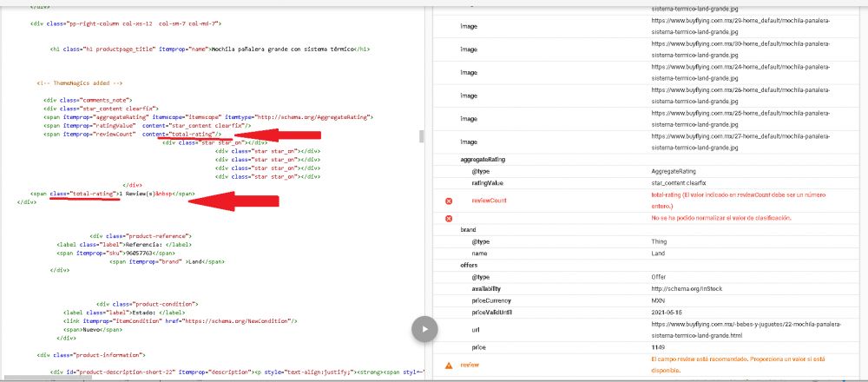Select 'No se ha podido normalizar' error text
Viewport: 868px width, 382px height.
[x=721, y=218]
